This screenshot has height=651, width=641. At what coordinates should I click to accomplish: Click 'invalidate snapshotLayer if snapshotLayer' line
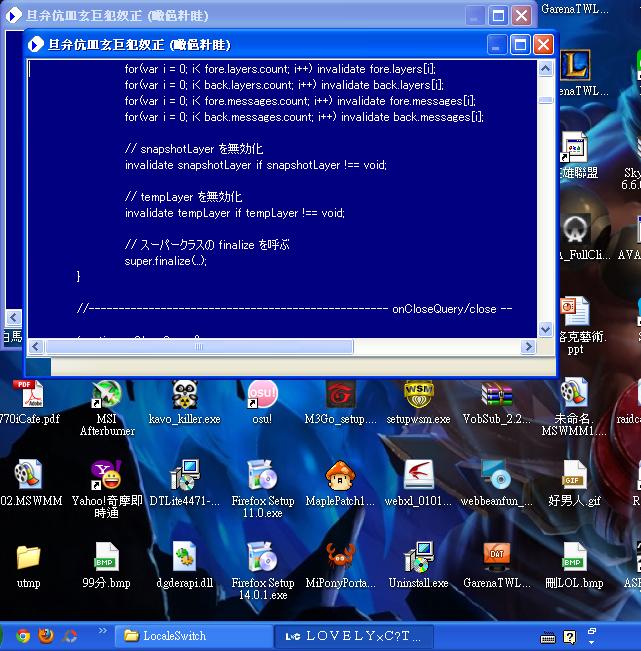click(x=256, y=165)
